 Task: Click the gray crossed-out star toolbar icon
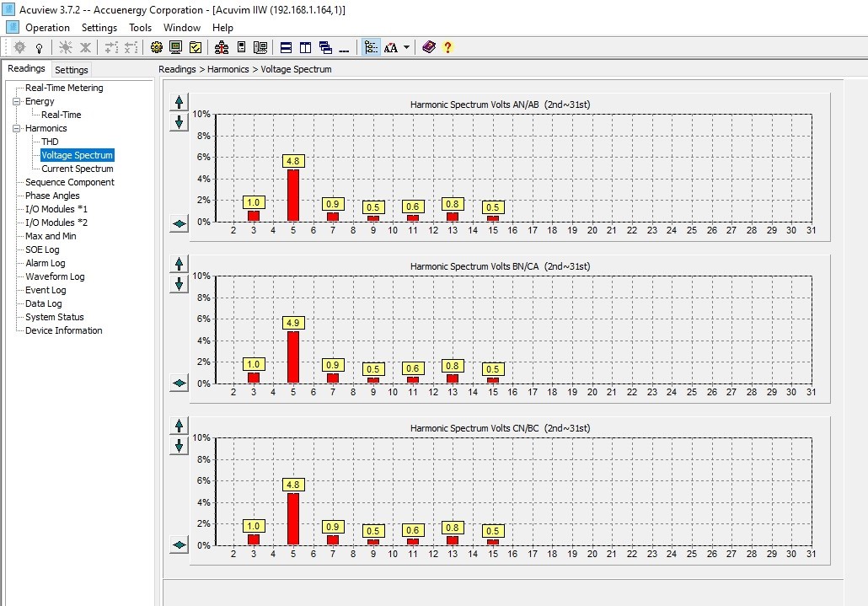(x=85, y=47)
